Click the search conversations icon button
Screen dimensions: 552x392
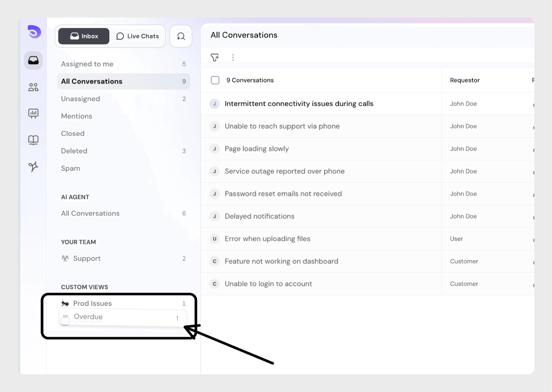point(181,36)
